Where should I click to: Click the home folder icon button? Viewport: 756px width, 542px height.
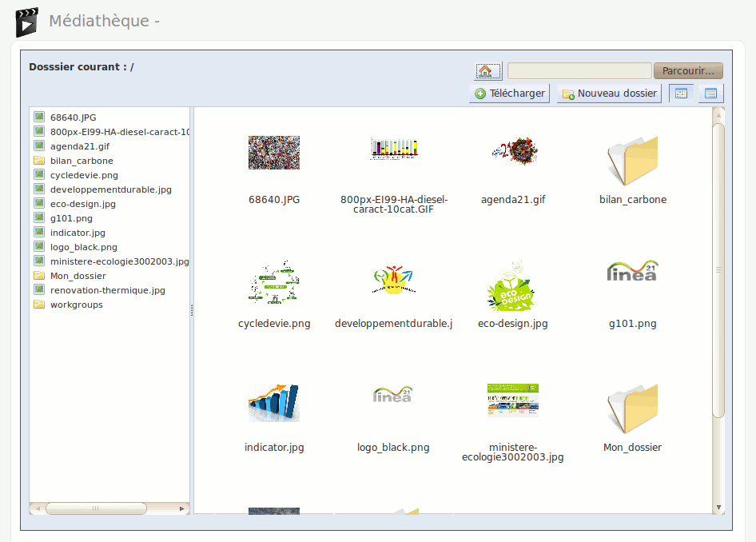coord(488,71)
